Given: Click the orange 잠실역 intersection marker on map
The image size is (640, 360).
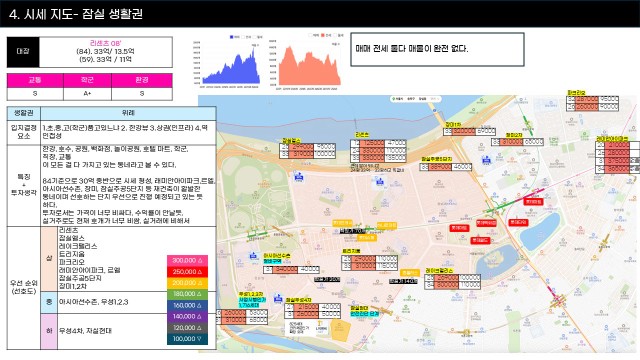Looking at the screenshot, I should (497, 209).
